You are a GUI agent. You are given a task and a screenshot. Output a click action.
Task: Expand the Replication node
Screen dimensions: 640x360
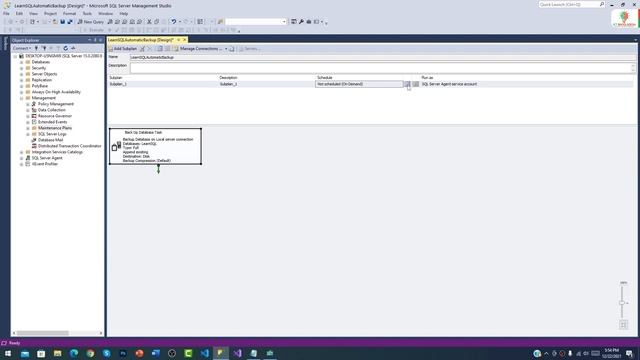point(22,80)
